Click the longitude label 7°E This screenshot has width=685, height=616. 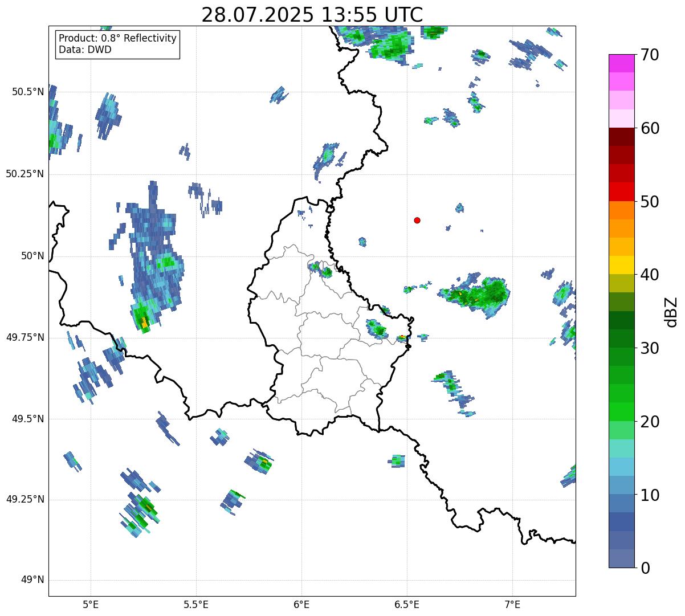[x=512, y=604]
